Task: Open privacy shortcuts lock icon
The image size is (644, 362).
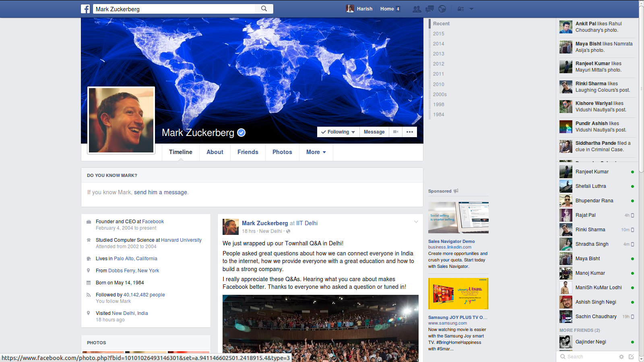Action: 460,9
